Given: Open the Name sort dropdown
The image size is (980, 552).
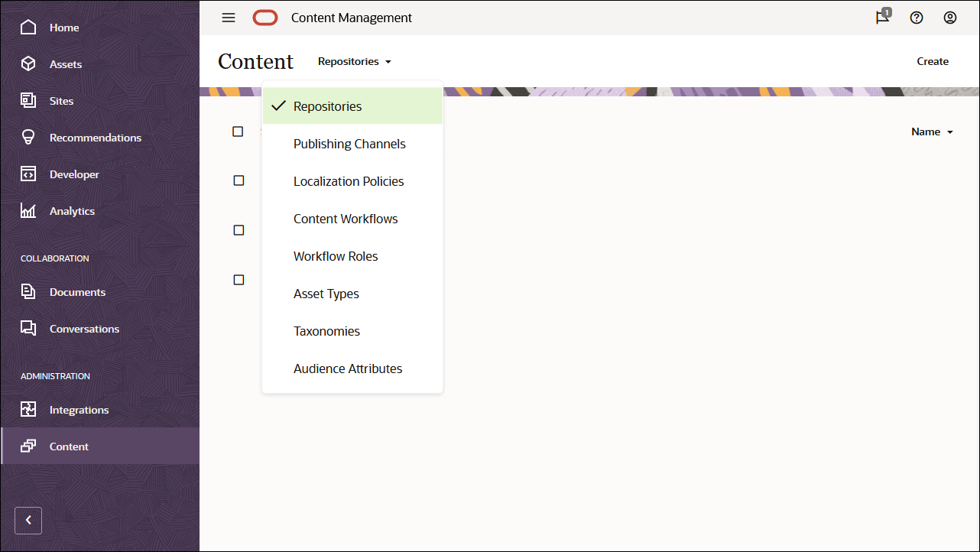Looking at the screenshot, I should pyautogui.click(x=931, y=132).
